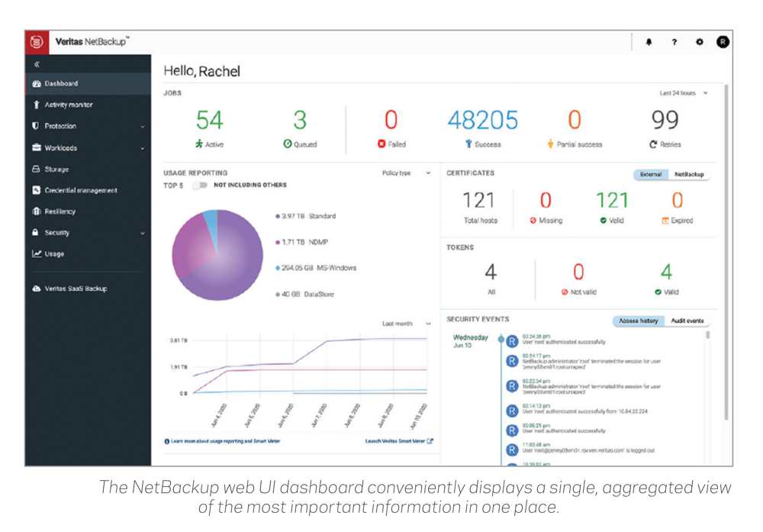Select the Access history tab
Image resolution: width=763 pixels, height=532 pixels.
[639, 321]
